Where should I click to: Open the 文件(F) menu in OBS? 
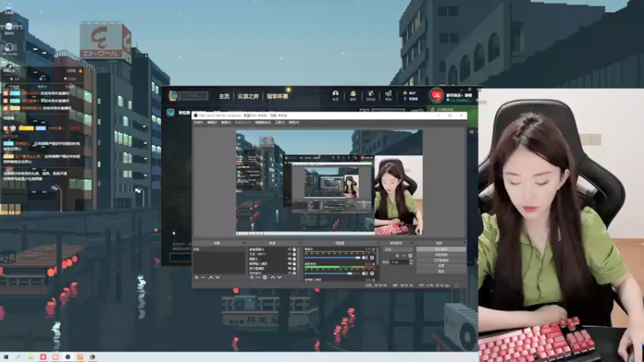coord(198,122)
